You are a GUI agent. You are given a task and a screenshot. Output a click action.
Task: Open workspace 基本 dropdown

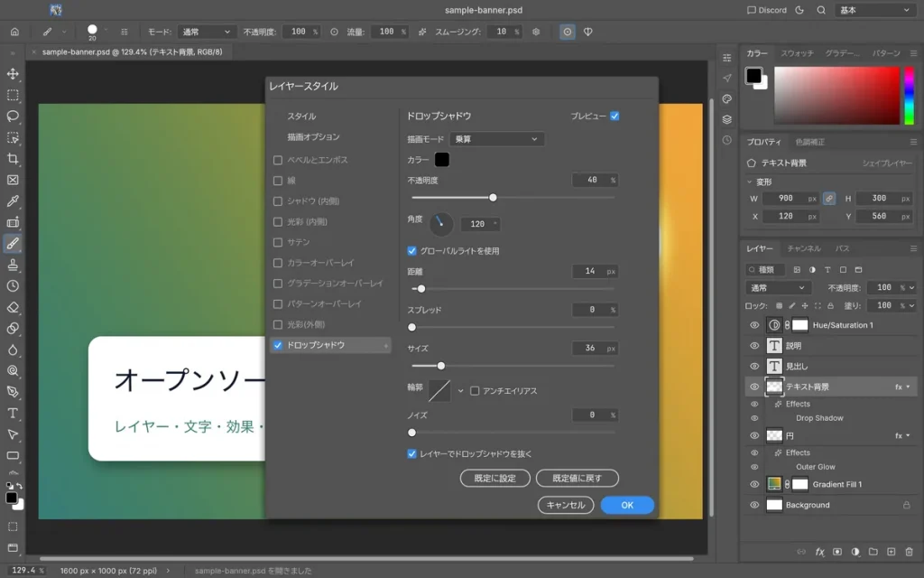coord(875,10)
